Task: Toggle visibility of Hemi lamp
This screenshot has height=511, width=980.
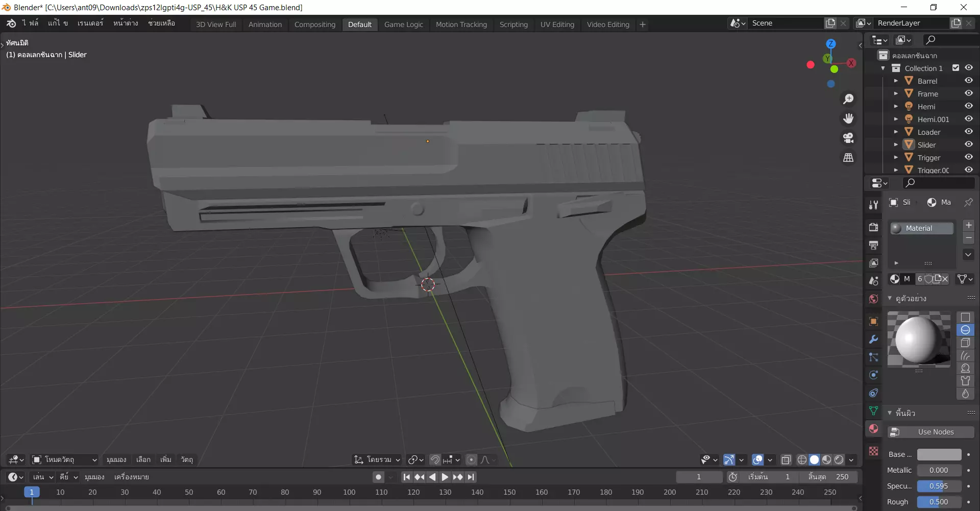Action: coord(968,106)
